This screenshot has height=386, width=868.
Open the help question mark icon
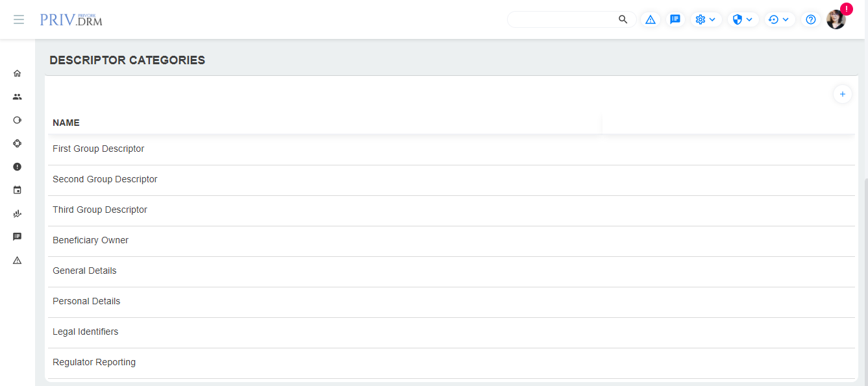tap(811, 19)
